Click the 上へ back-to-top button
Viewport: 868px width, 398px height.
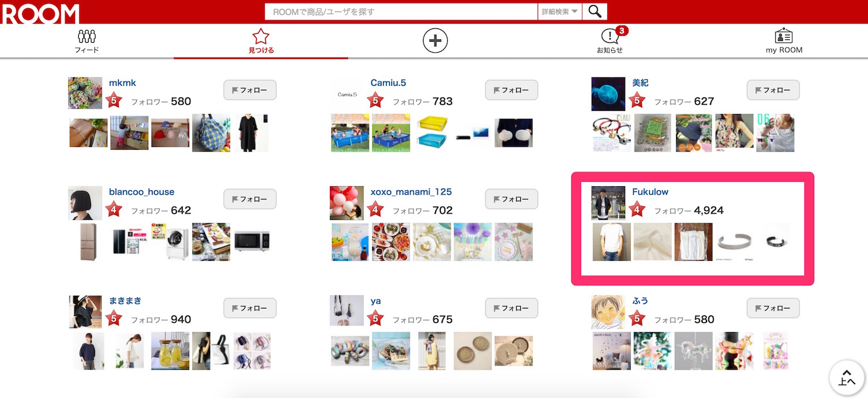point(847,377)
